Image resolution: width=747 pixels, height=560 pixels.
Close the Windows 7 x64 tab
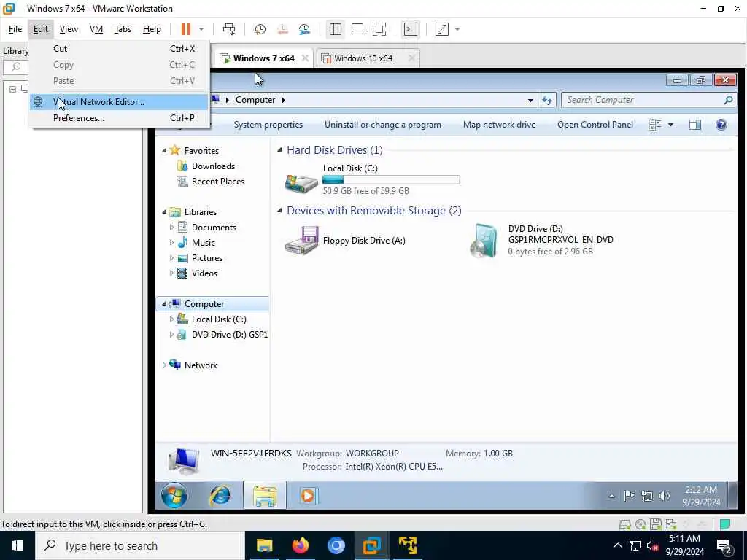(305, 58)
